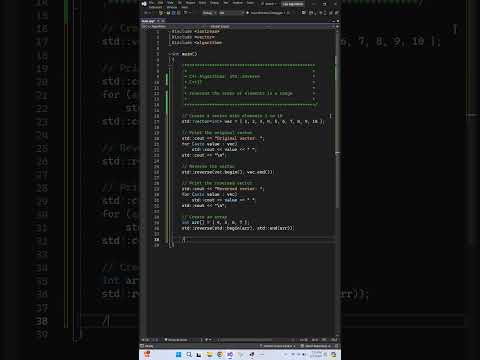Click the Visual Studio search box
This screenshot has width=480, height=360.
[x=269, y=4]
